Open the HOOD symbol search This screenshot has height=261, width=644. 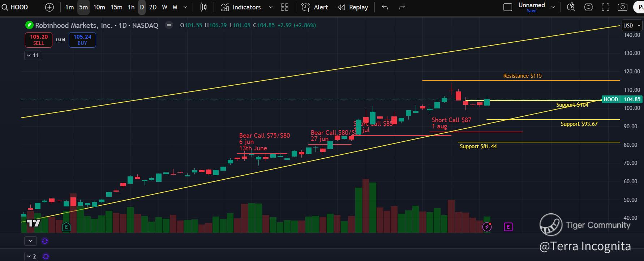click(15, 7)
